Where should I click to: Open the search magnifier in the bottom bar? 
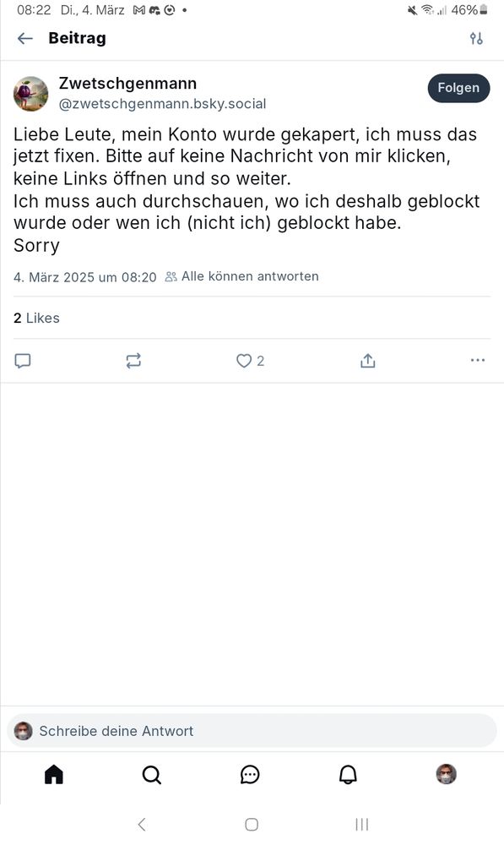coord(151,774)
